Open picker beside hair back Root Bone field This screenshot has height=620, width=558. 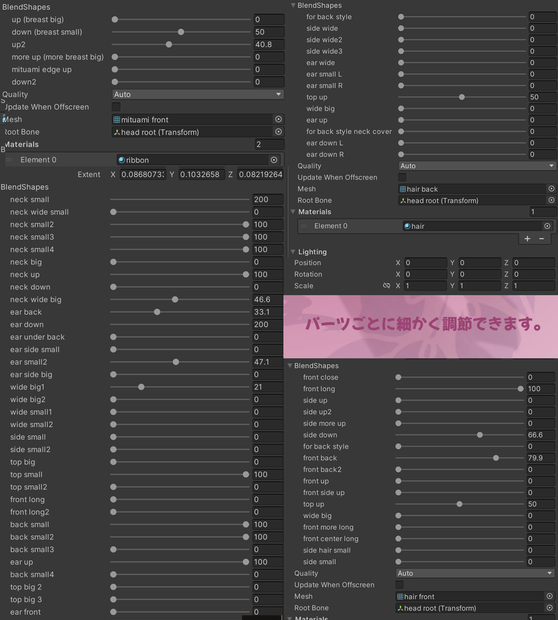551,200
